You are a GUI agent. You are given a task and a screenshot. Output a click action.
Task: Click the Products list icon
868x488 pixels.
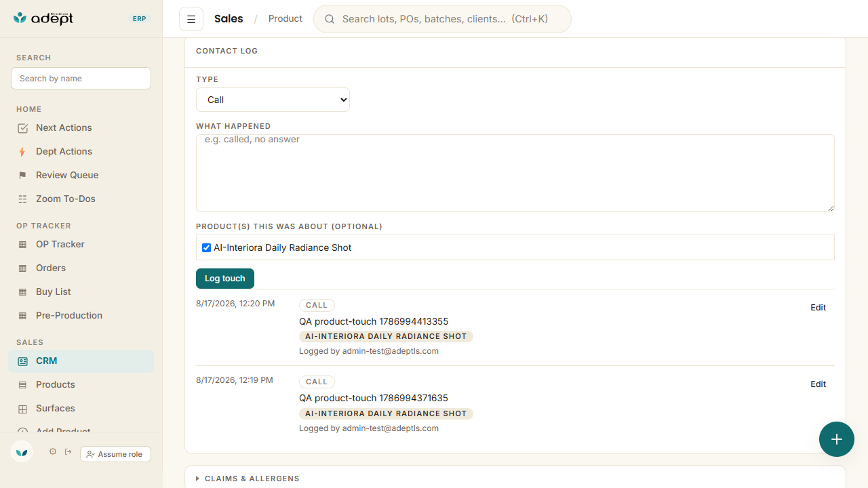(22, 385)
